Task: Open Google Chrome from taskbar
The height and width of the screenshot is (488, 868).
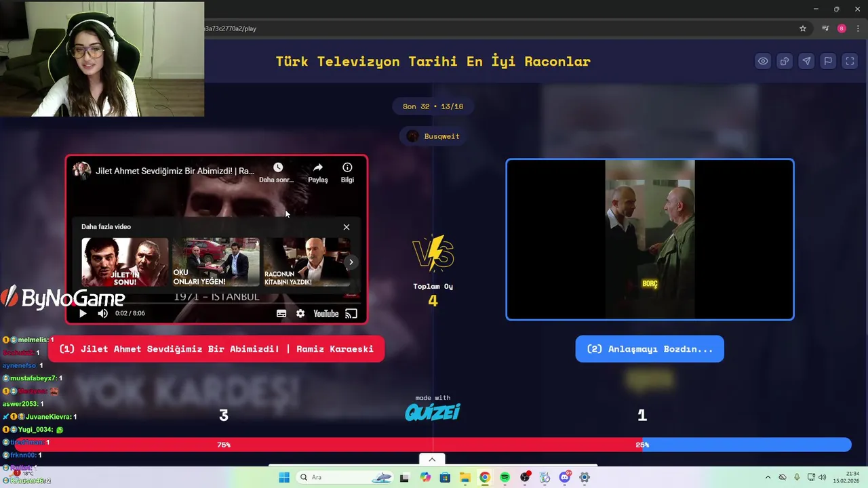Action: (485, 477)
